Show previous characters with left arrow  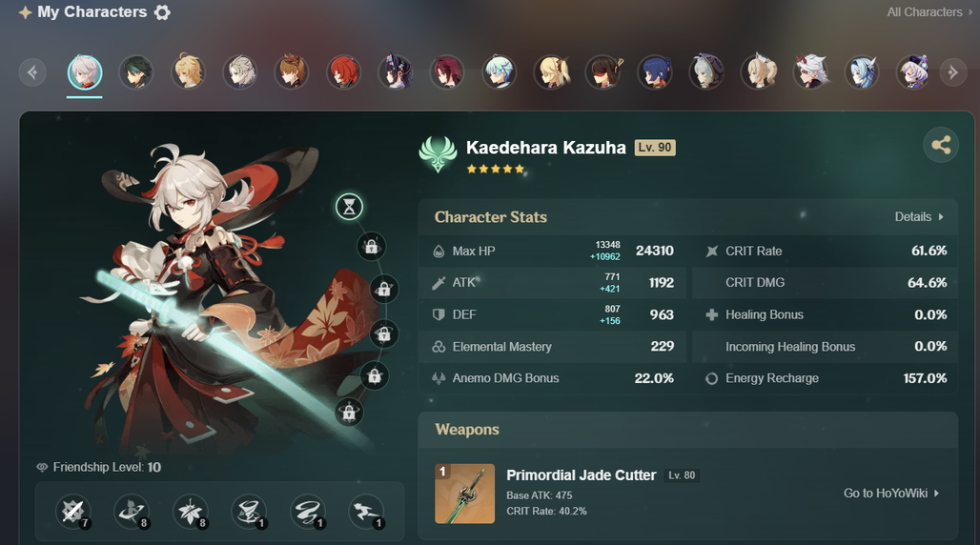(x=32, y=72)
